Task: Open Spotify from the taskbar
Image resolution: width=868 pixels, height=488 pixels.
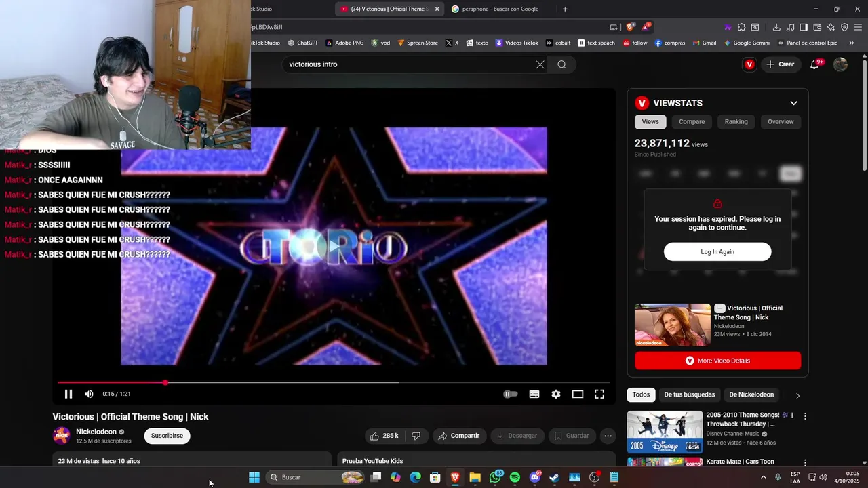Action: [515, 477]
